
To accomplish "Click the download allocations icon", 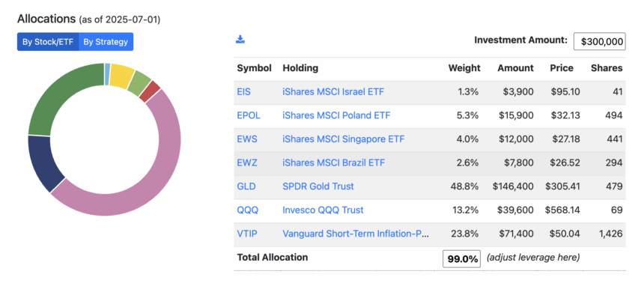I will 240,40.
